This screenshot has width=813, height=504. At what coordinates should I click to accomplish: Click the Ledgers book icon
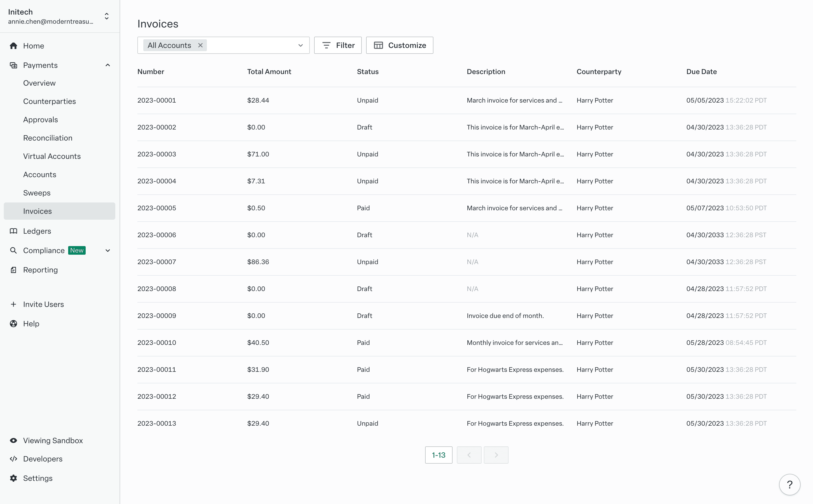click(13, 231)
